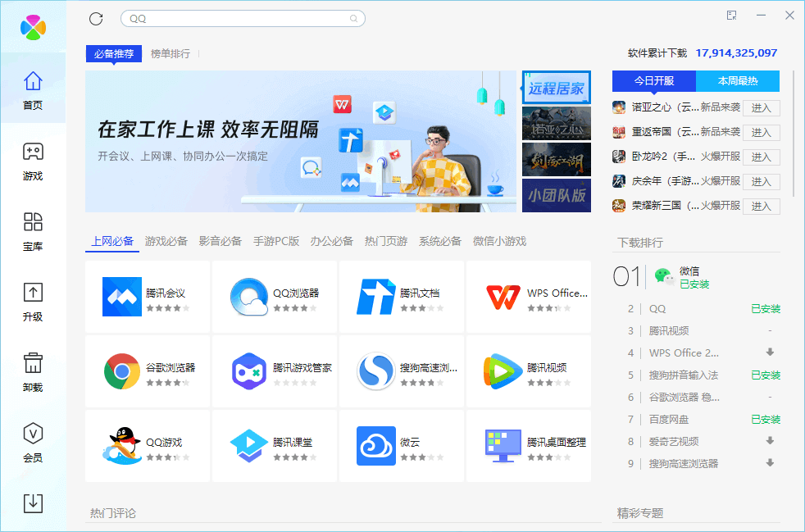Click 进入 button for 重返帝国
The width and height of the screenshot is (805, 532).
point(762,133)
